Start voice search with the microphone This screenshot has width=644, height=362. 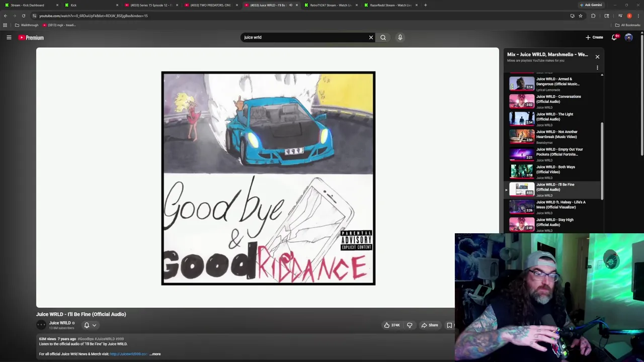pyautogui.click(x=400, y=37)
